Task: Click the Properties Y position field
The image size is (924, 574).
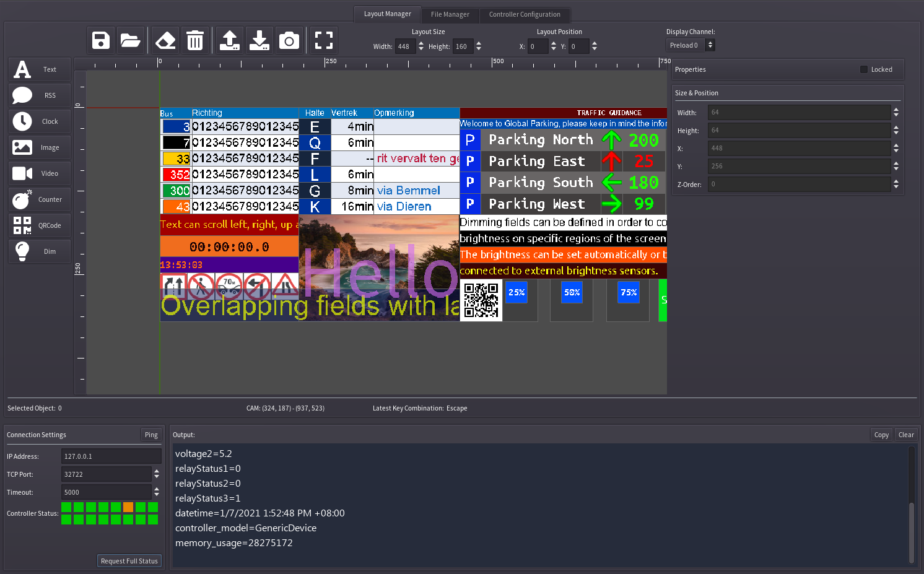Action: pyautogui.click(x=799, y=166)
